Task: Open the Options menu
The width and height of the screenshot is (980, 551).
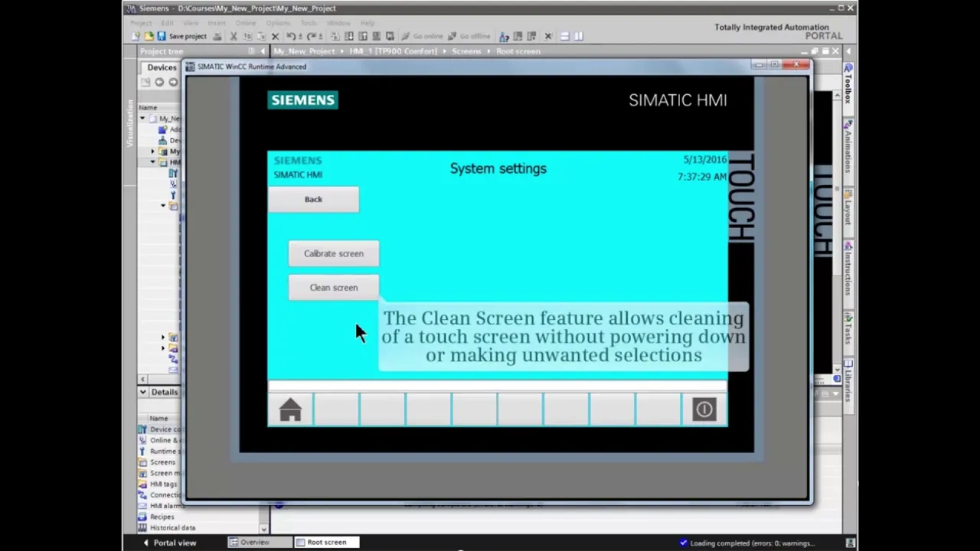Action: click(278, 23)
